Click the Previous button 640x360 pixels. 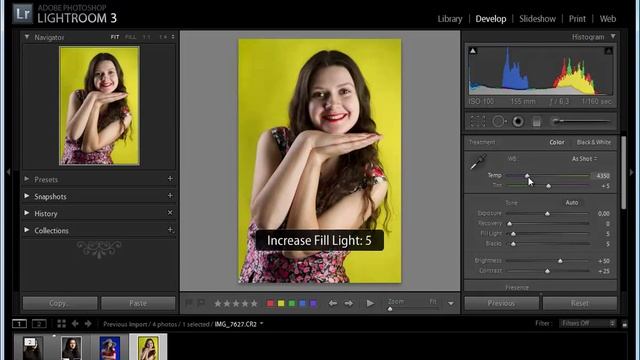pyautogui.click(x=501, y=303)
